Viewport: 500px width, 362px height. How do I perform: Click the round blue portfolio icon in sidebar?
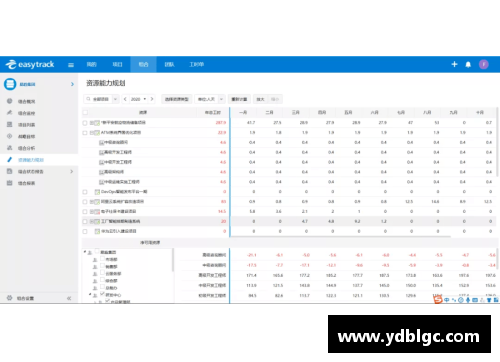click(x=10, y=84)
